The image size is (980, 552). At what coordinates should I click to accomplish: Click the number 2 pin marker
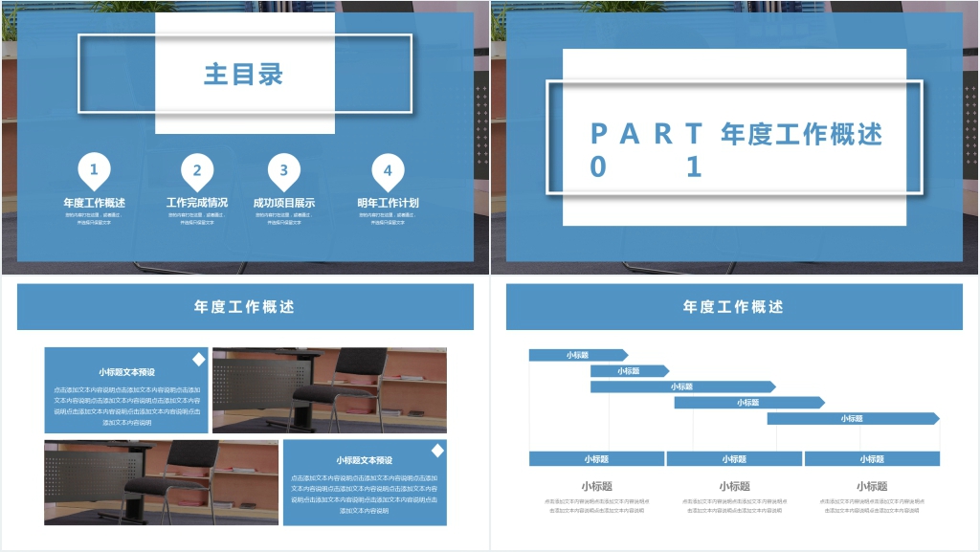197,171
